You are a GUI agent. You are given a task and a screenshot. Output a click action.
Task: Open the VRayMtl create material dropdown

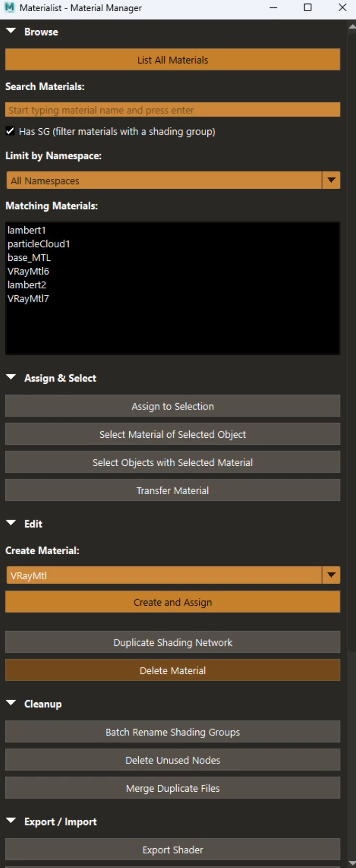(173, 576)
